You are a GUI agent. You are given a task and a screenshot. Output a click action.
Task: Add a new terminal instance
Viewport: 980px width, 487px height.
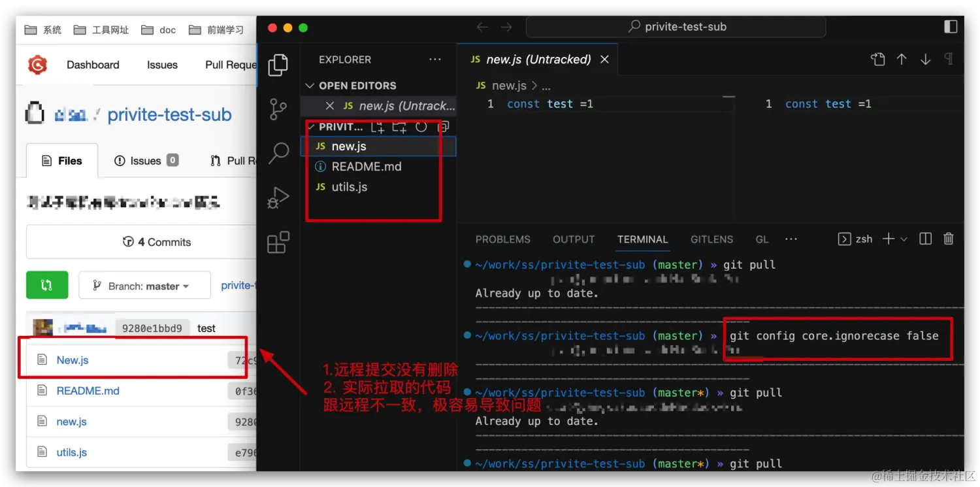[889, 239]
